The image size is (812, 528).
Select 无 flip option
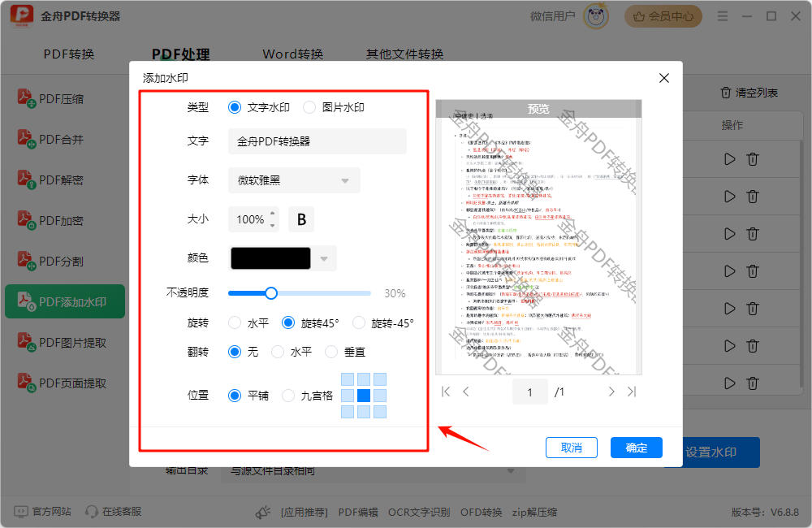point(235,352)
